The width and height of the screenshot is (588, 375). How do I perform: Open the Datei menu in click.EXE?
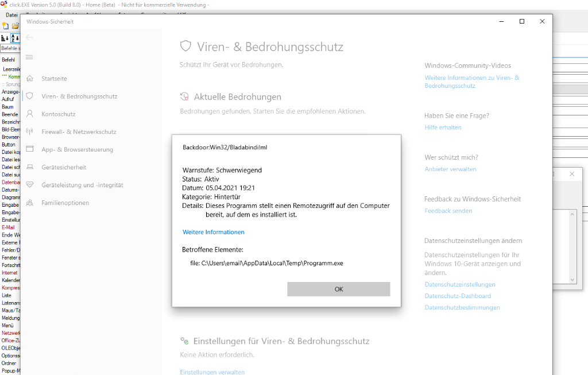point(11,15)
